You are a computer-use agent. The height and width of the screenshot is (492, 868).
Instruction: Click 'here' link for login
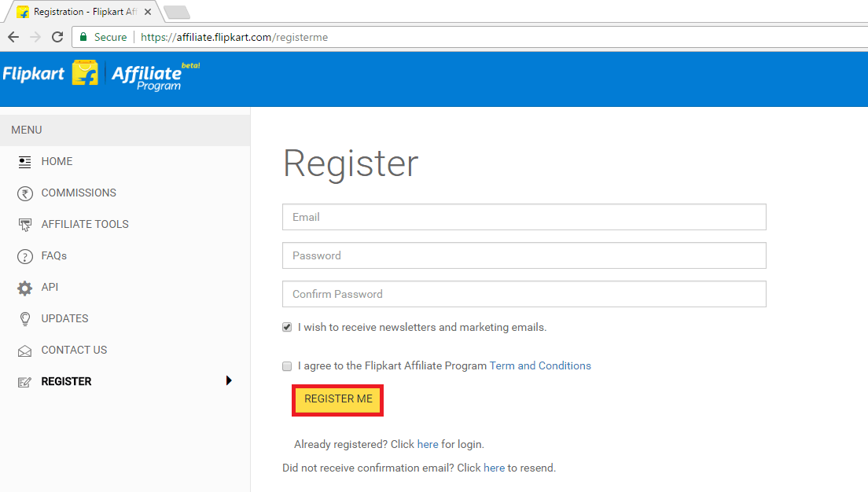click(x=428, y=444)
